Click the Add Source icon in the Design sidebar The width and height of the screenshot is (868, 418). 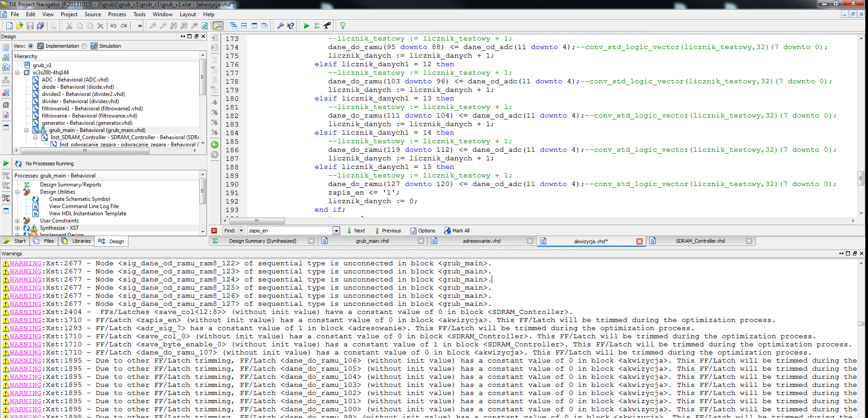6,57
